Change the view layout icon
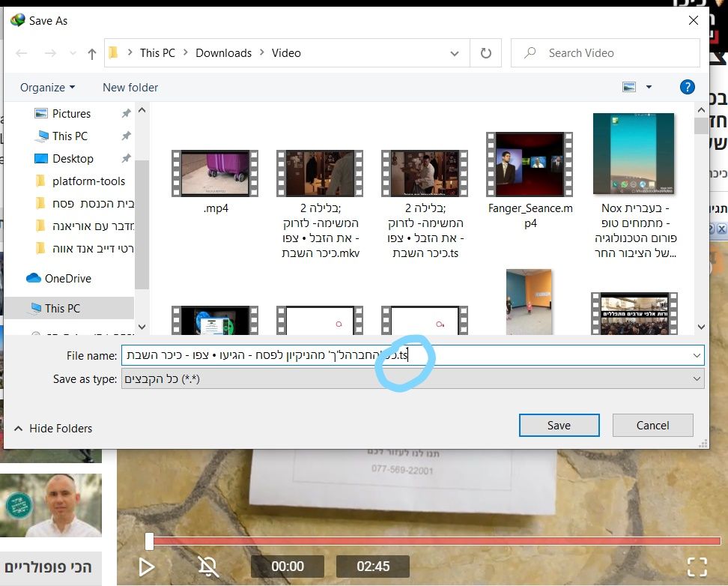This screenshot has width=728, height=586. click(x=629, y=87)
